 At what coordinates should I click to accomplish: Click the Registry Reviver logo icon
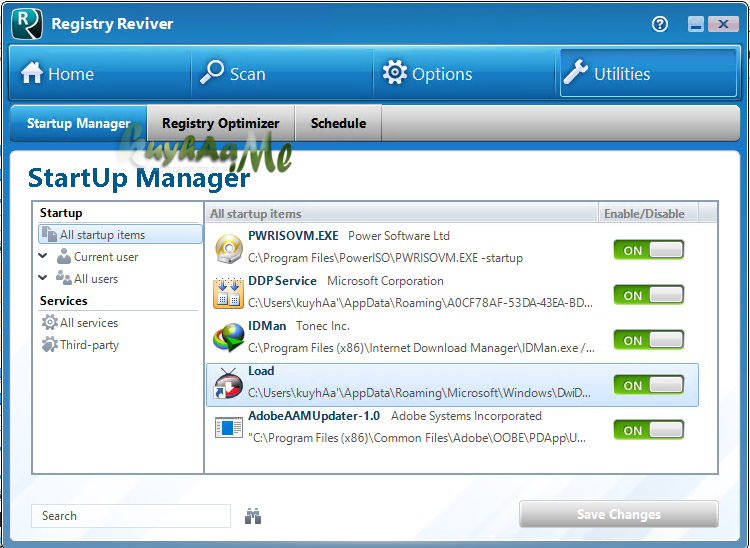coord(27,23)
